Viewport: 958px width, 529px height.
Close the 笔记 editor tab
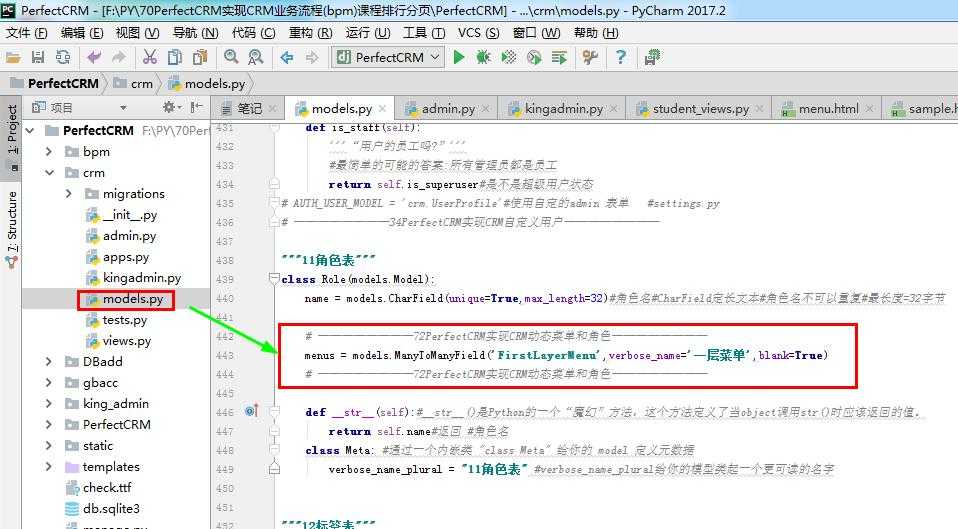click(x=272, y=109)
